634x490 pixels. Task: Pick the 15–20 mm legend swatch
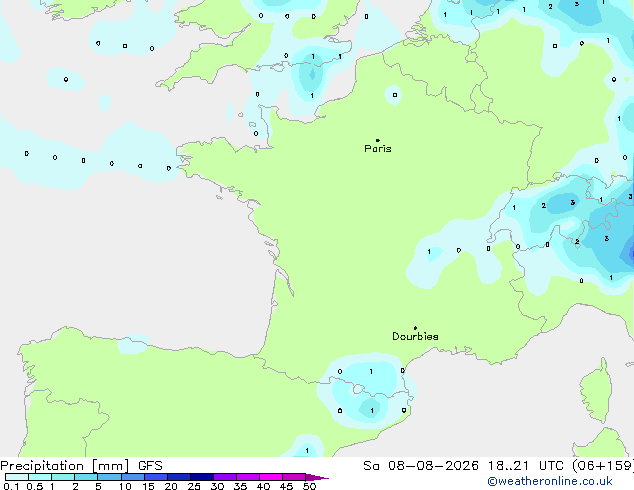pyautogui.click(x=155, y=477)
